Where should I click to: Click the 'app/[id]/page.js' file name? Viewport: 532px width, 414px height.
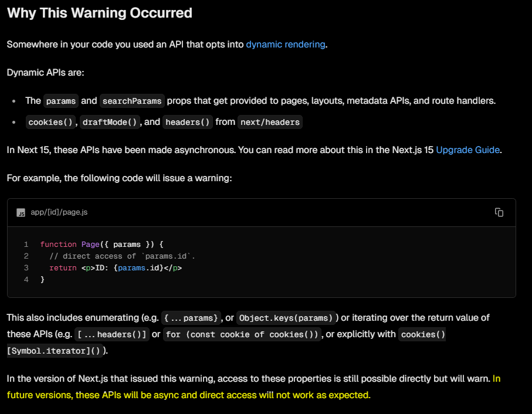(59, 212)
